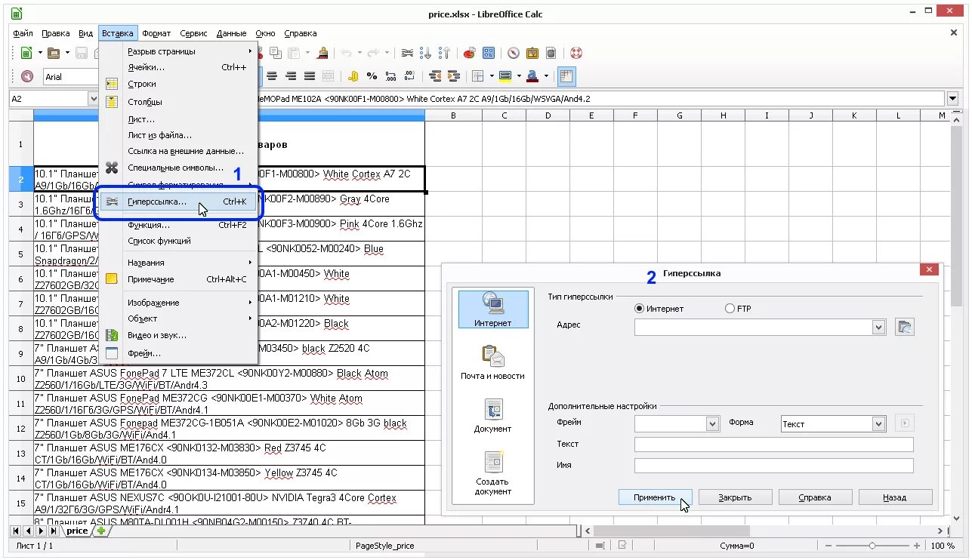972x560 pixels.
Task: Click Sort ascending icon
Action: coord(426,53)
